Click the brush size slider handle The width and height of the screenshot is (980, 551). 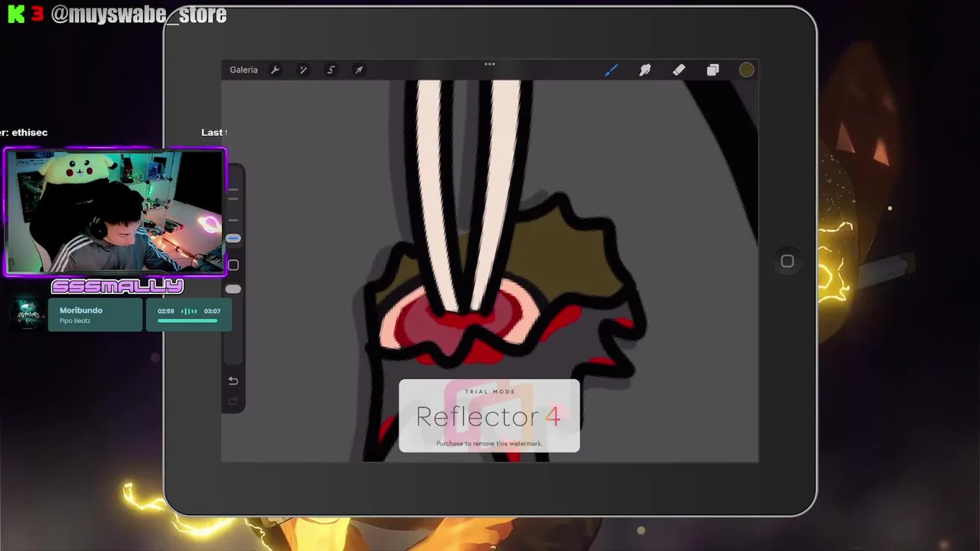(234, 239)
